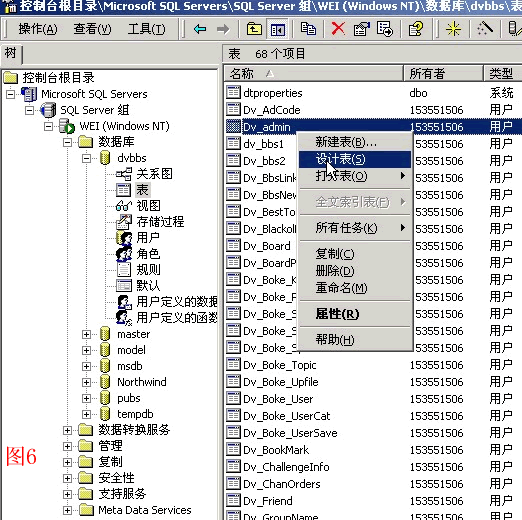
Task: Toggle the show/hide console tree icon
Action: (x=277, y=29)
